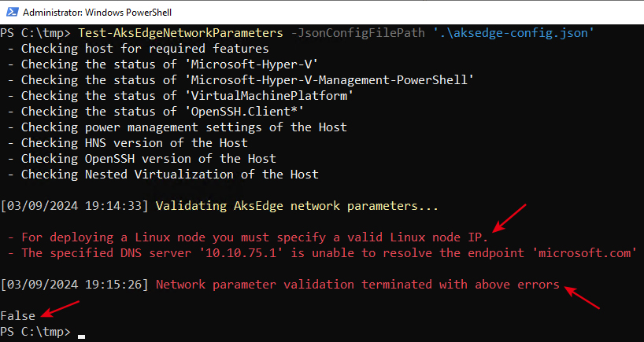Click the -JsonConfigFilePath parameter text
The width and height of the screenshot is (644, 342).
click(x=357, y=33)
